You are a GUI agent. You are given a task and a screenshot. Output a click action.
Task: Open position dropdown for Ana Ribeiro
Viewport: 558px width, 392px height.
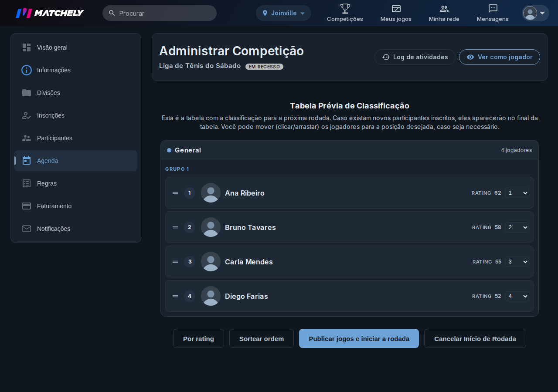(517, 193)
